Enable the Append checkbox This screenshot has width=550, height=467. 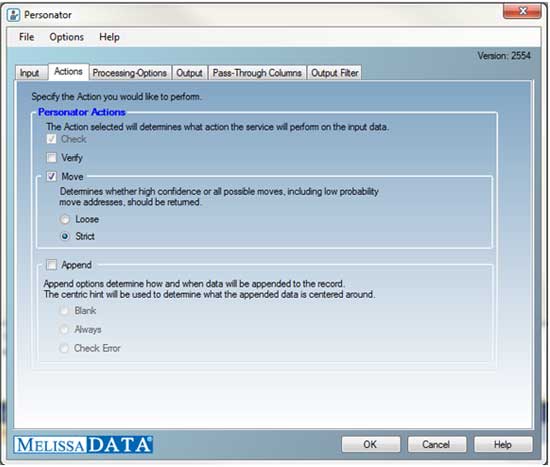coord(52,265)
